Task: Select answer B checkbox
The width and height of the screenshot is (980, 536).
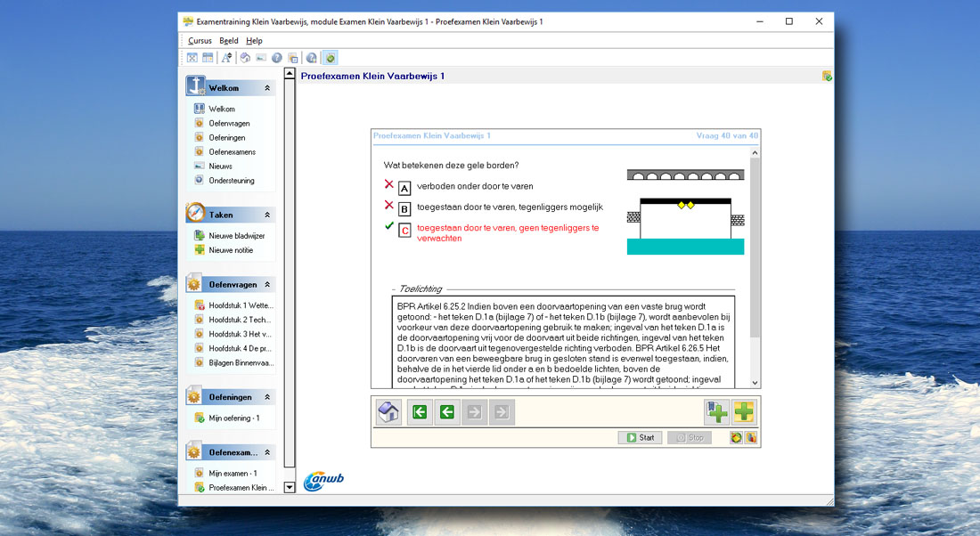Action: [x=404, y=208]
